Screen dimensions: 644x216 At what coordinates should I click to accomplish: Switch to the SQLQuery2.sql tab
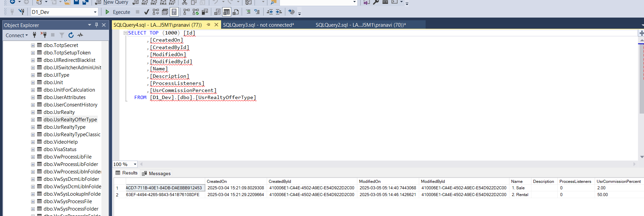(361, 25)
